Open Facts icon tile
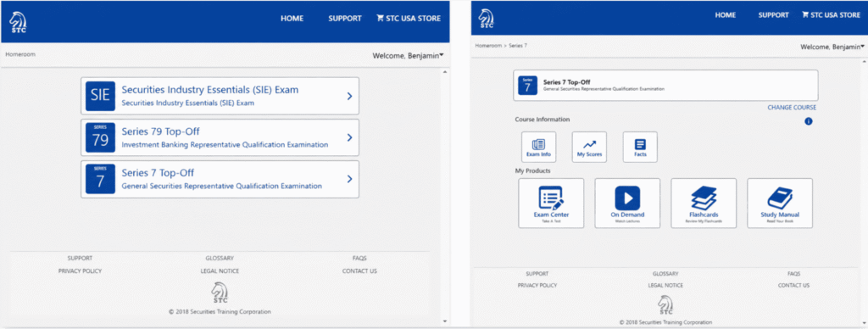The image size is (868, 329). click(x=640, y=147)
